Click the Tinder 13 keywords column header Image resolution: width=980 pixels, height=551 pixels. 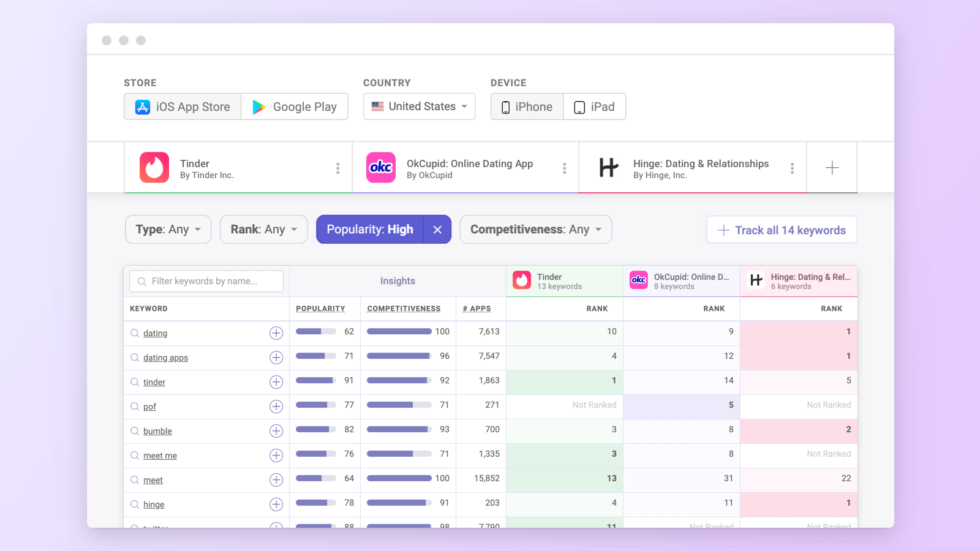pyautogui.click(x=565, y=281)
